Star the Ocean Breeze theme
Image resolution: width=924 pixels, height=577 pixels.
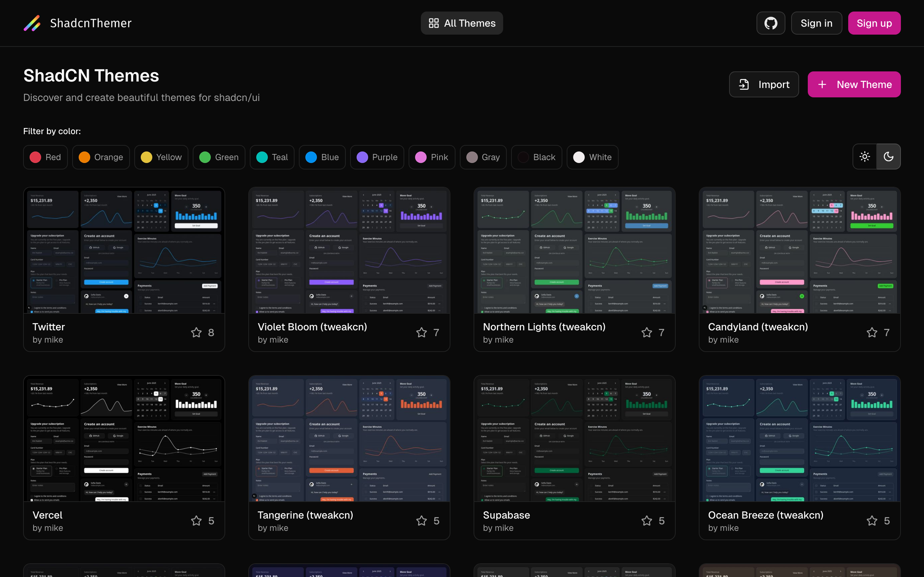872,520
